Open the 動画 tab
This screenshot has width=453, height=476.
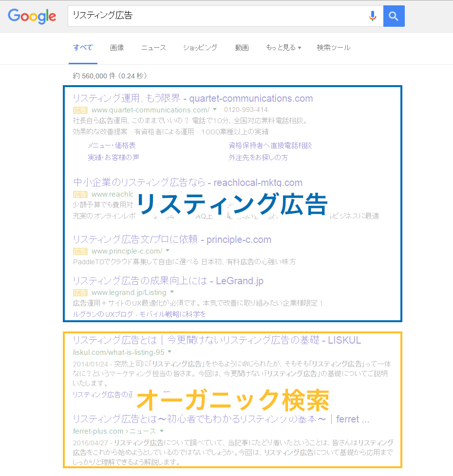coord(242,48)
